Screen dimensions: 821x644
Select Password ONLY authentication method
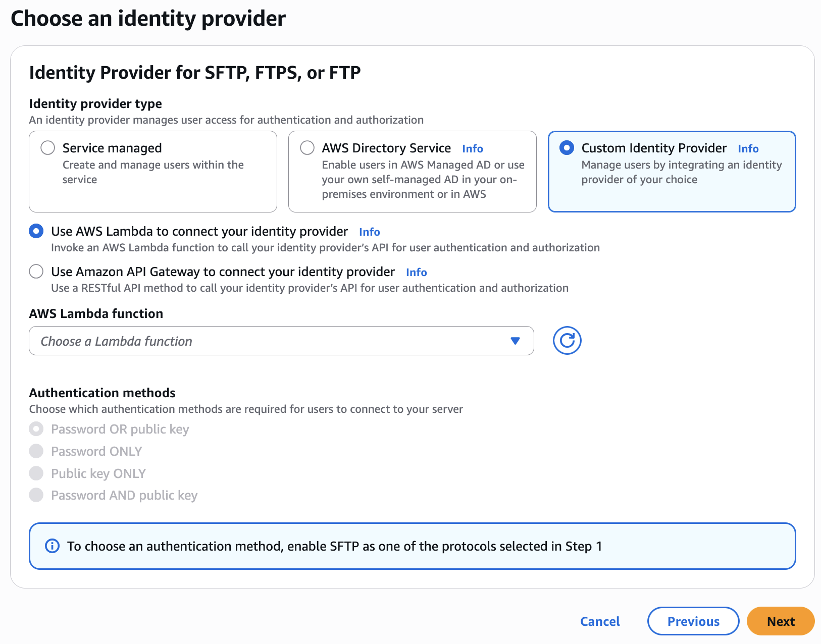click(36, 451)
